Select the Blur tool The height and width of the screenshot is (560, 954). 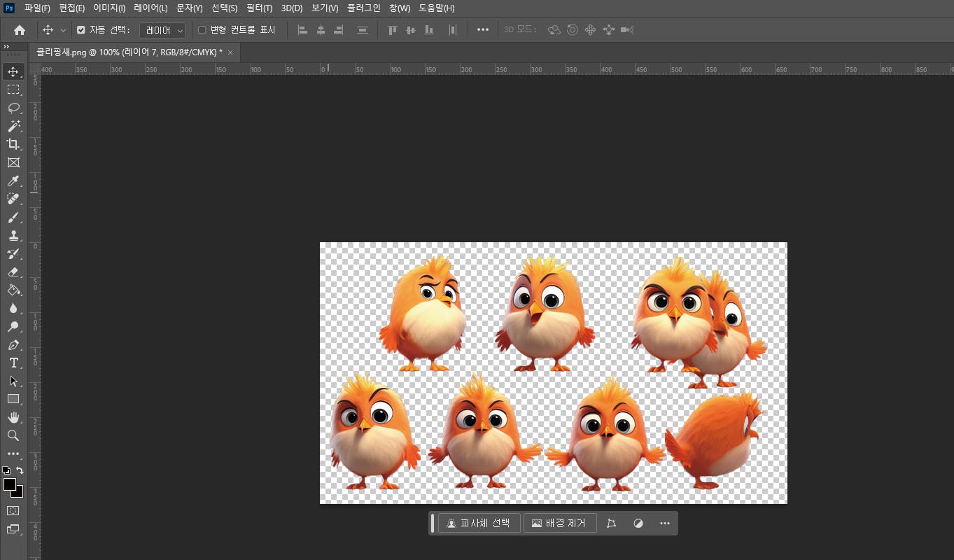[13, 308]
